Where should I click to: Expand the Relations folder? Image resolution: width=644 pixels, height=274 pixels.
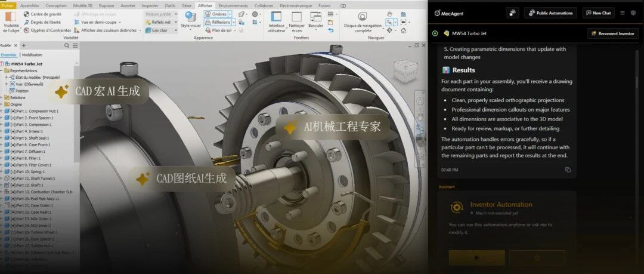[x=2, y=97]
